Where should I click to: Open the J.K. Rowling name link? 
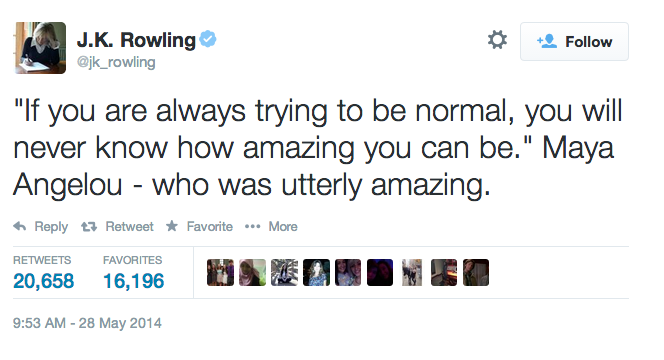click(x=136, y=40)
